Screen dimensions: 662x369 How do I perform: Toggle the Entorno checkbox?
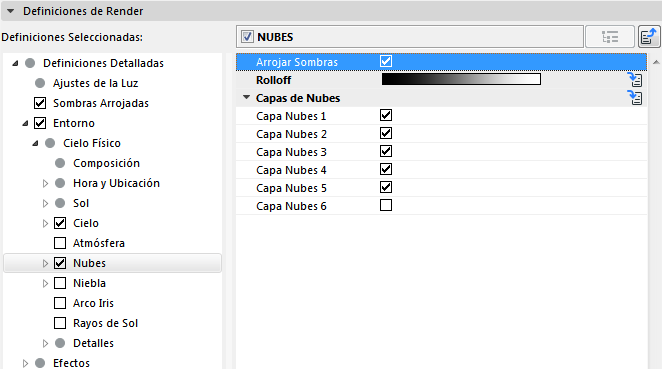tap(40, 123)
